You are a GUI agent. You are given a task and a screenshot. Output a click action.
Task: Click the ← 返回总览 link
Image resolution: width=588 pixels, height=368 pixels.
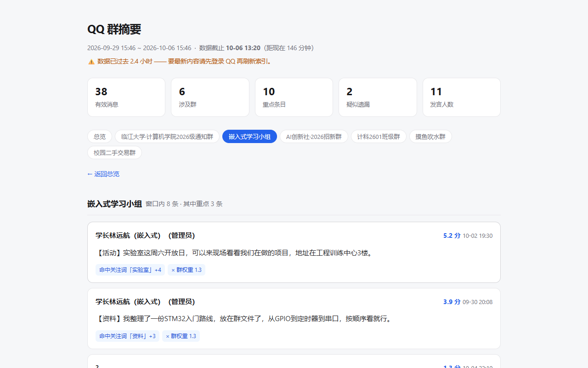point(103,174)
